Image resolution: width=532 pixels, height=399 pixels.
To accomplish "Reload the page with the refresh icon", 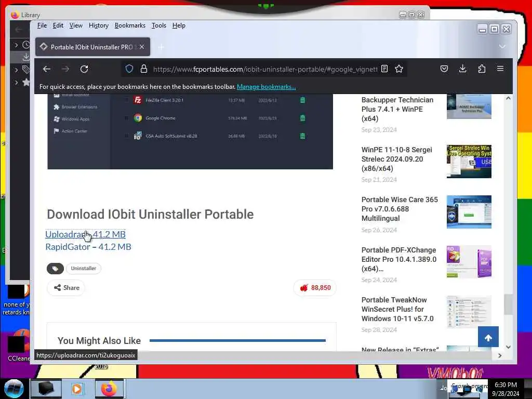I will (x=84, y=69).
